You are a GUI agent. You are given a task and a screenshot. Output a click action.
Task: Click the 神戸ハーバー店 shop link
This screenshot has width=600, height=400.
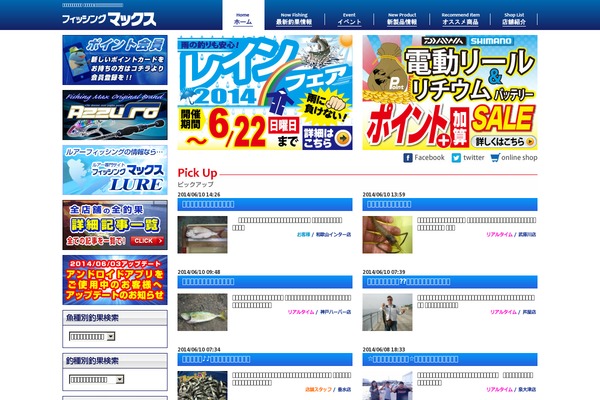coord(336,312)
